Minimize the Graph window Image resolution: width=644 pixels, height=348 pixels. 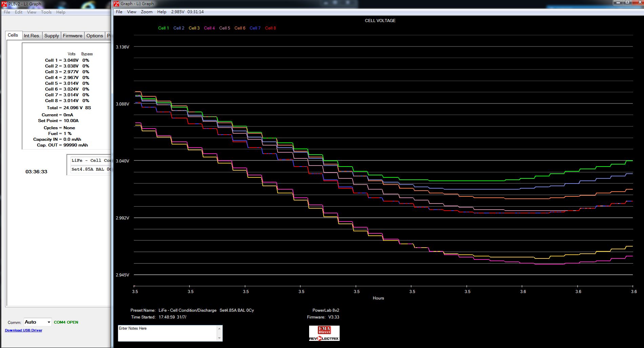tap(618, 3)
